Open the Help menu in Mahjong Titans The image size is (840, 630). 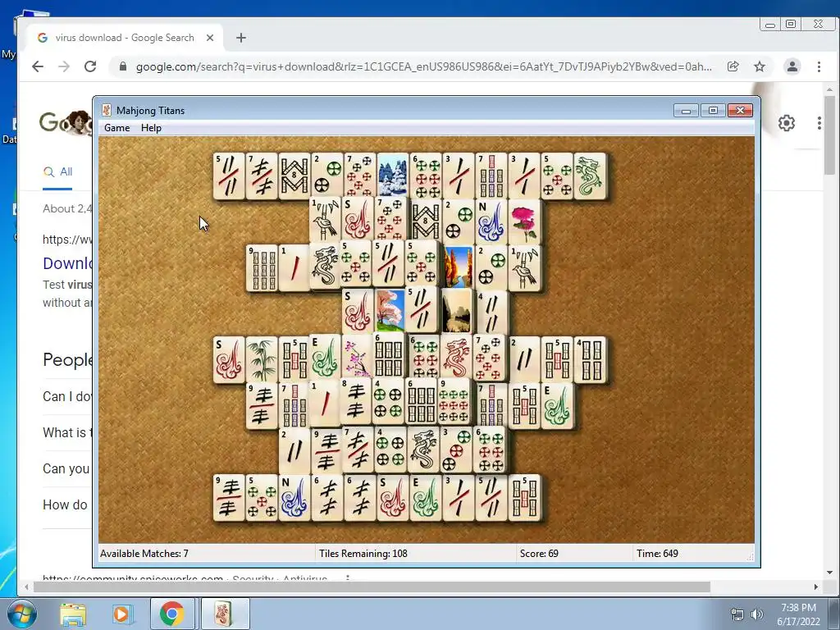point(151,128)
